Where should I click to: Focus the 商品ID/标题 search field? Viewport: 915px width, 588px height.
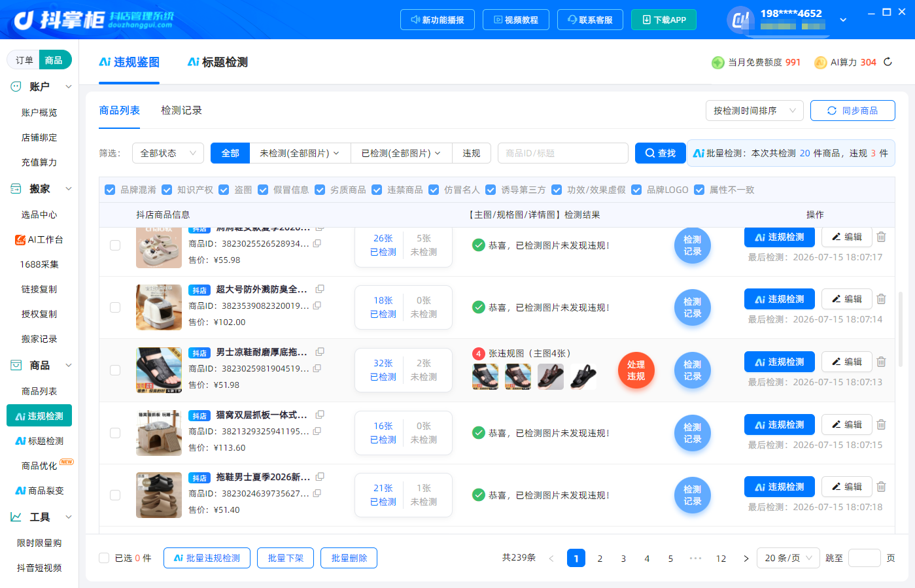[562, 153]
